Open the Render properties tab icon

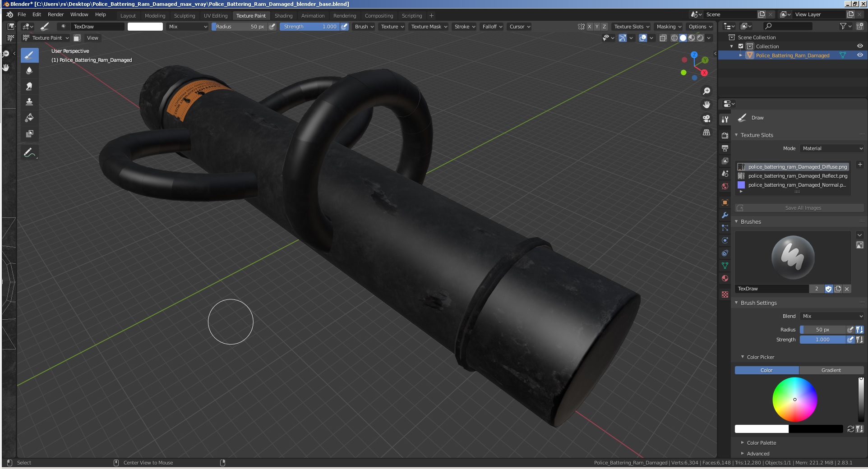725,135
